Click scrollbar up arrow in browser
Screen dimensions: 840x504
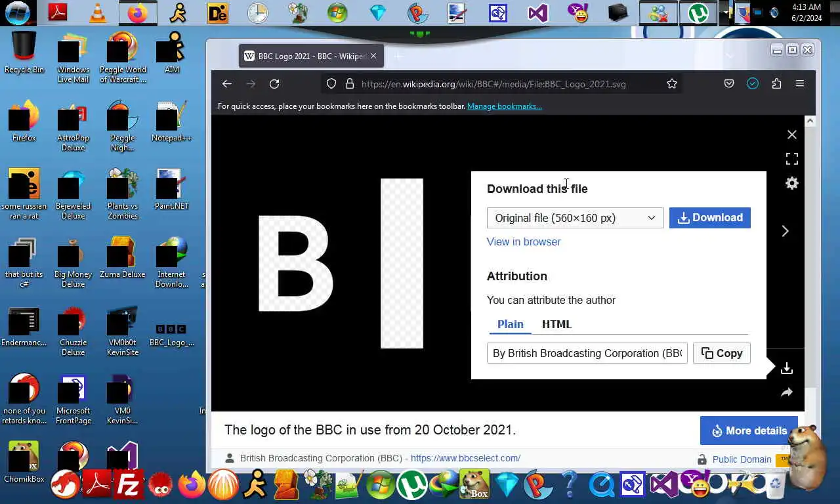pos(810,121)
